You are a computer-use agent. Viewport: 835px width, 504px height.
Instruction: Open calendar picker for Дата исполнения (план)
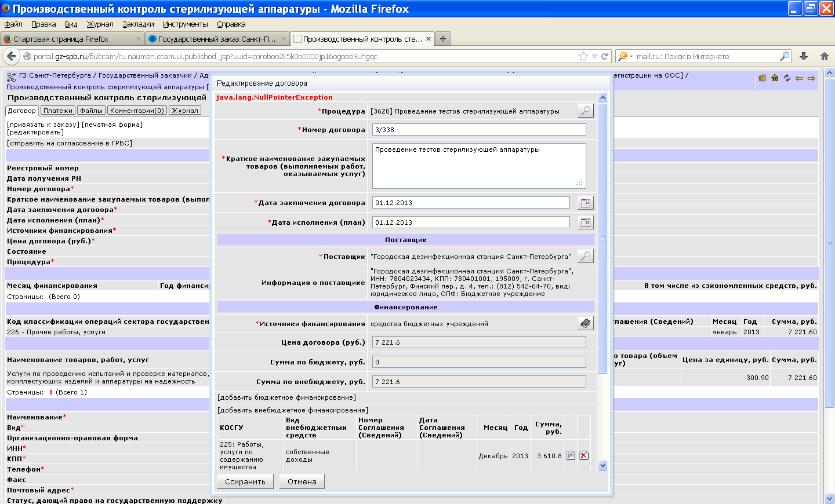(x=585, y=222)
